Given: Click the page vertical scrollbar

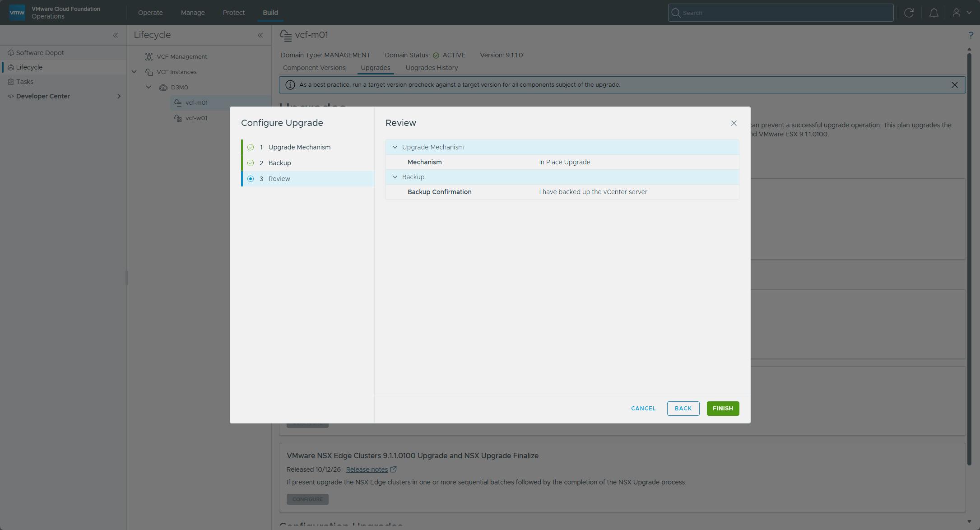Looking at the screenshot, I should 969,260.
